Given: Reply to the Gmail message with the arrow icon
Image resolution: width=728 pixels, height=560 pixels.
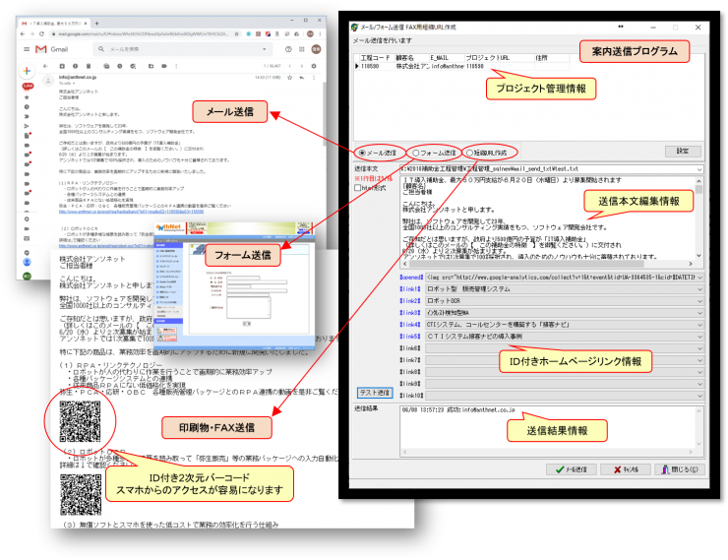Looking at the screenshot, I should (x=302, y=78).
